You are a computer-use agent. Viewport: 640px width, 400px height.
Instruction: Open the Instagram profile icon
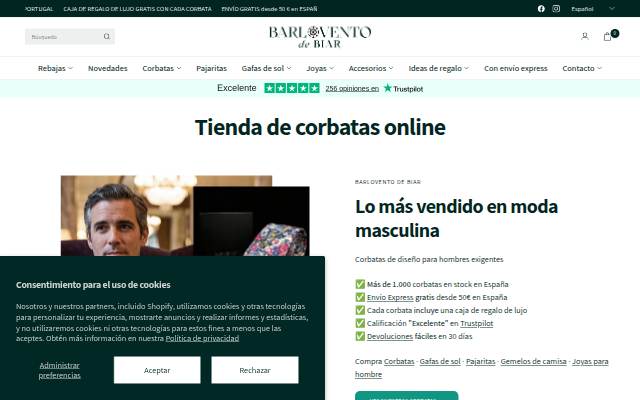click(x=556, y=9)
